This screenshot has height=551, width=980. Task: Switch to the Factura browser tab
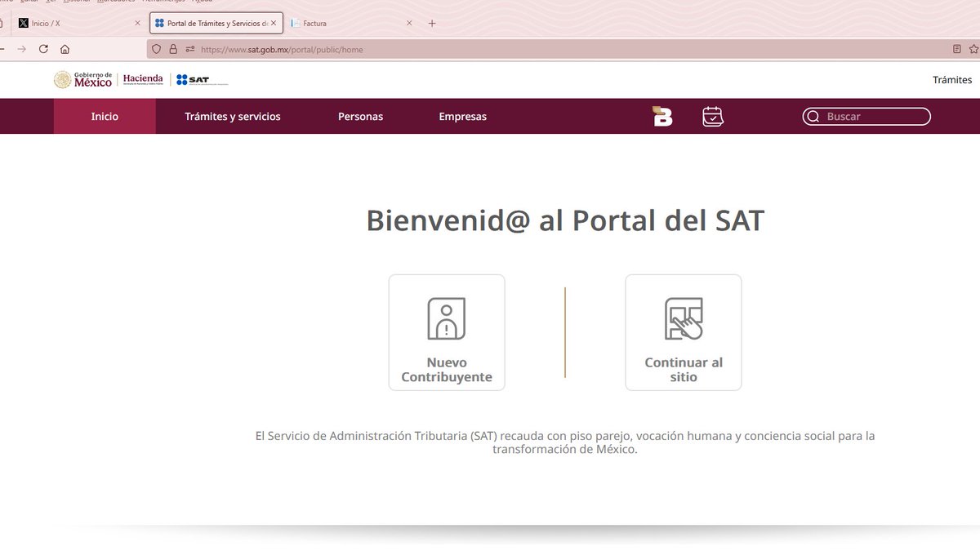[x=353, y=24]
